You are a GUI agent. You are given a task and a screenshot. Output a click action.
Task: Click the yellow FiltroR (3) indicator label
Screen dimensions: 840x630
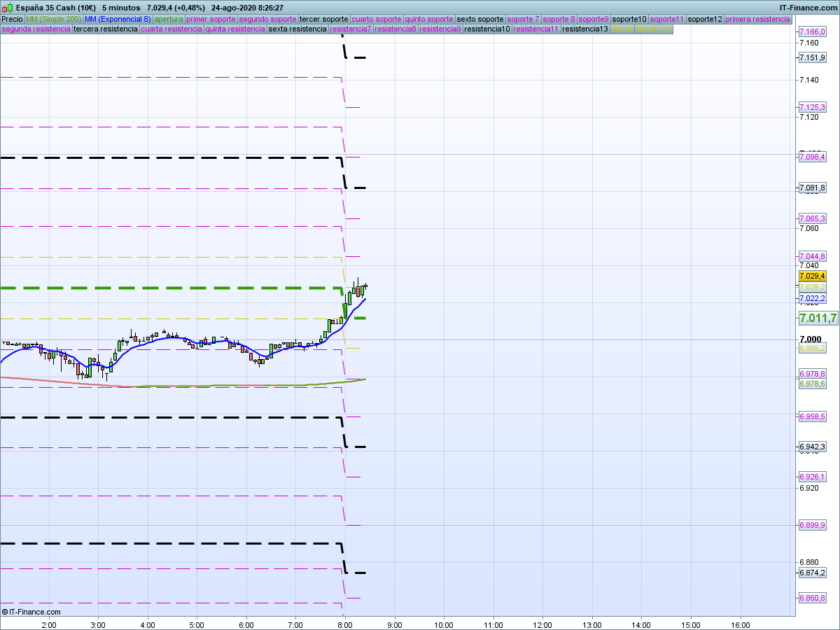653,29
